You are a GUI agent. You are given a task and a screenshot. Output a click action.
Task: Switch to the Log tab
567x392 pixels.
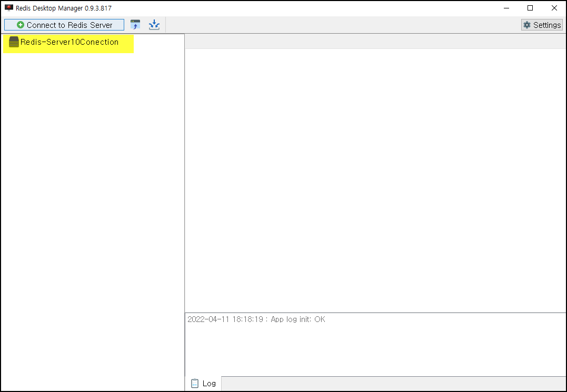tap(203, 384)
